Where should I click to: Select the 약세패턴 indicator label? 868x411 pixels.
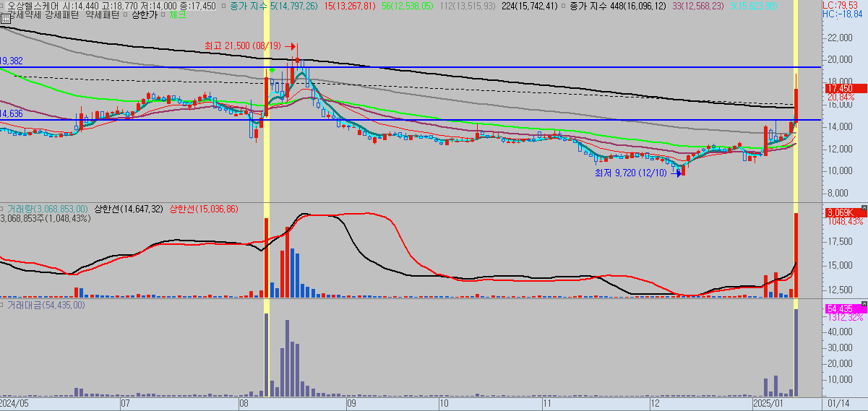(102, 14)
